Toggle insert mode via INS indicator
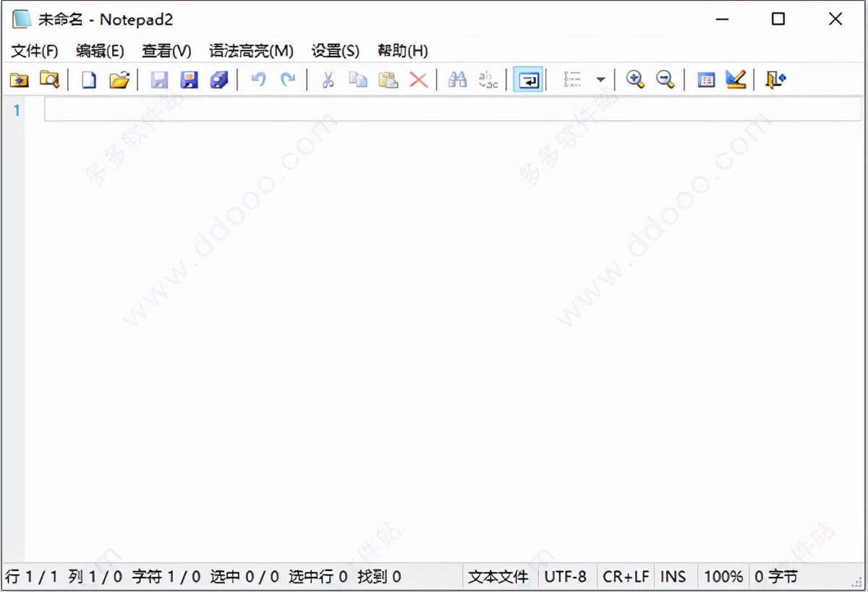This screenshot has width=868, height=592. tap(674, 577)
